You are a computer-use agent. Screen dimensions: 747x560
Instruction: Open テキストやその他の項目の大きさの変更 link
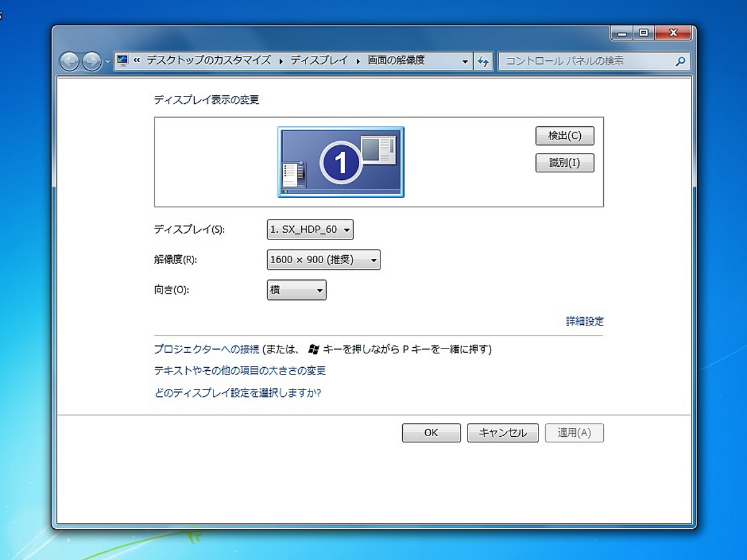coord(240,371)
